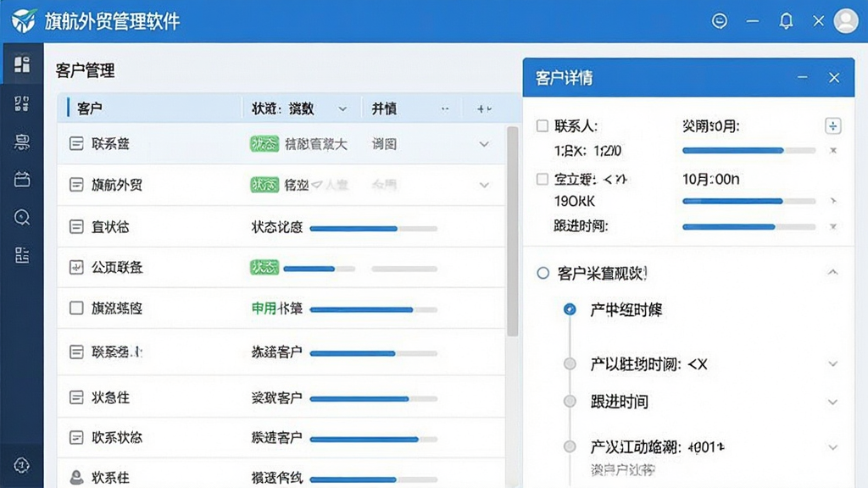Viewport: 868px width, 488px height.
Task: Open the search magnifier icon in the sidebar
Action: click(22, 218)
